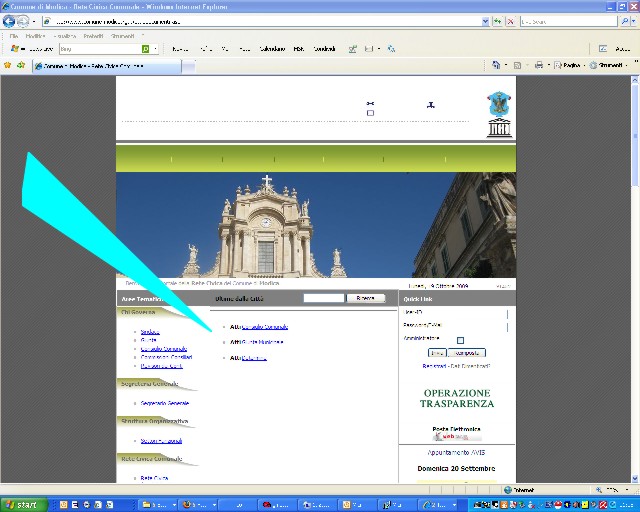The width and height of the screenshot is (640, 512).
Task: Select the Comune di Modica browser tab
Action: tap(107, 66)
